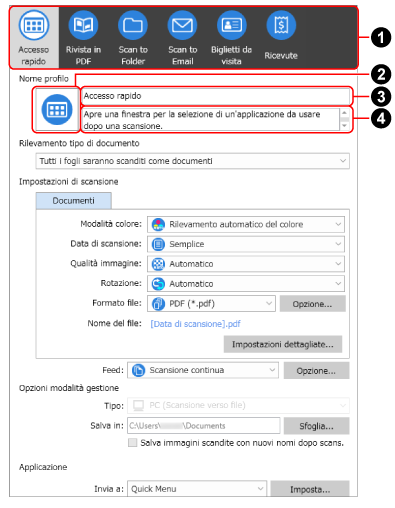The height and width of the screenshot is (508, 395).
Task: Choose the Scan to Folder profile
Action: [x=133, y=38]
